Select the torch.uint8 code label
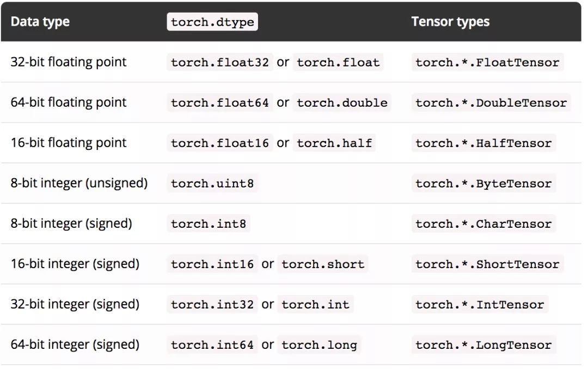Viewport: 588px width, 369px height. point(212,183)
